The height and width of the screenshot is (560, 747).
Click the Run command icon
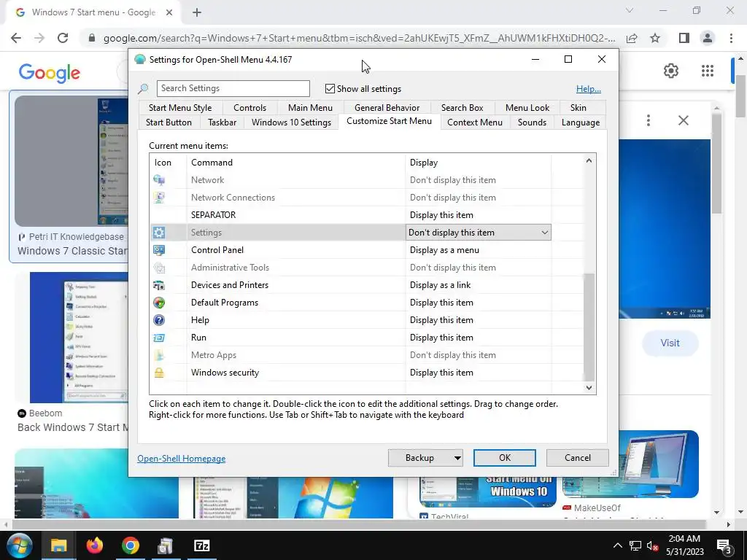pyautogui.click(x=159, y=338)
